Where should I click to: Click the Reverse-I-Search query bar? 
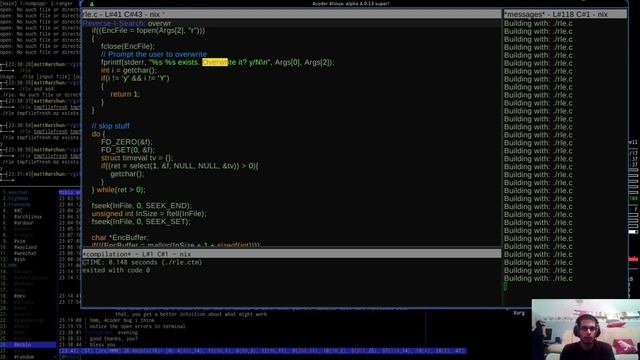click(x=291, y=23)
